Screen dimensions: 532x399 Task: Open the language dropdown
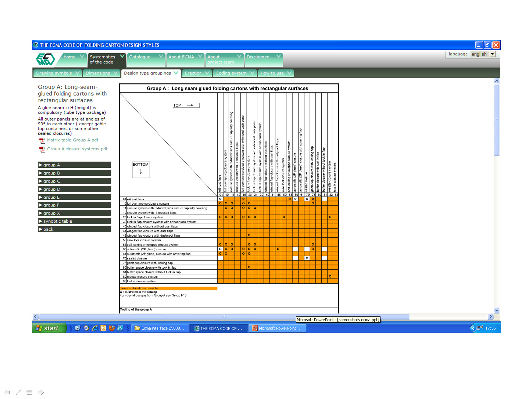click(x=492, y=54)
